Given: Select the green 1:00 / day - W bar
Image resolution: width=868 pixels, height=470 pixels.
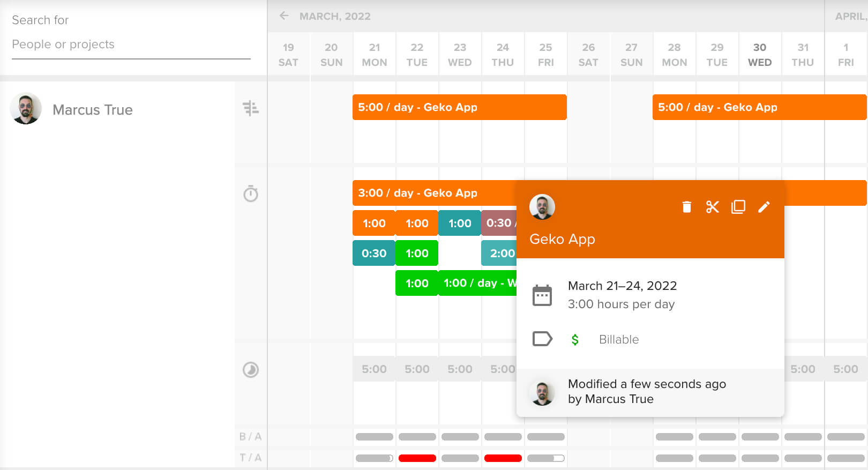Looking at the screenshot, I should click(x=477, y=283).
